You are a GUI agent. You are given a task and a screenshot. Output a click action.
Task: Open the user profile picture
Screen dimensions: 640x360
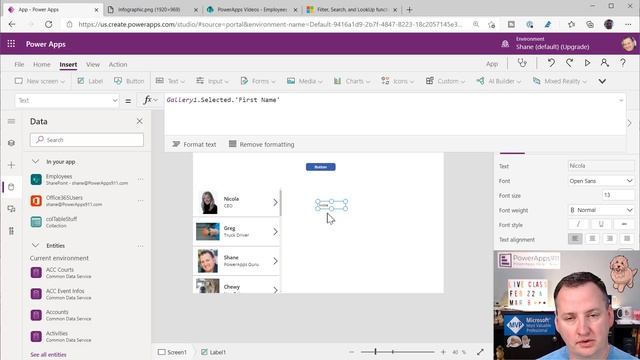tap(629, 44)
